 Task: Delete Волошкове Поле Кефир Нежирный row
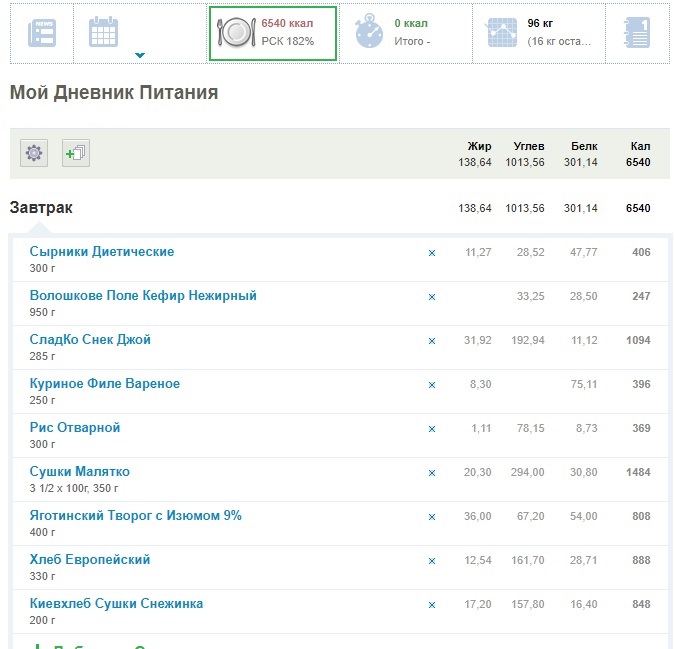click(x=432, y=297)
